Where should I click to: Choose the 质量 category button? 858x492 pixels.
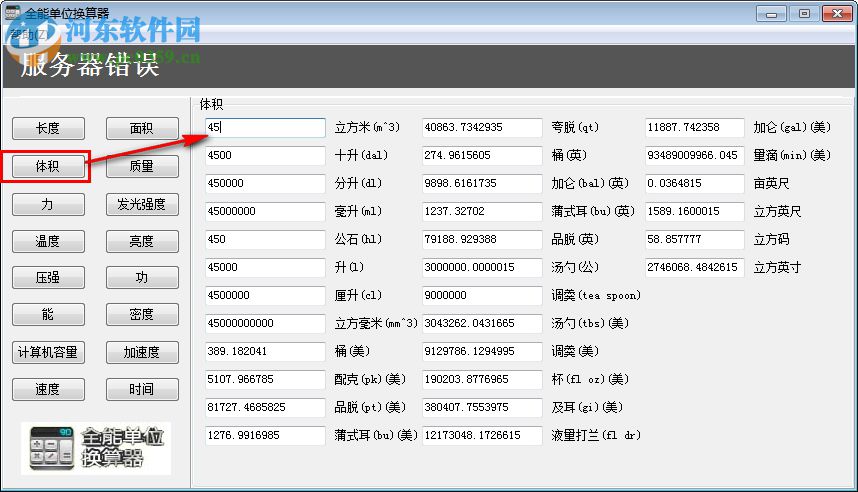click(142, 166)
